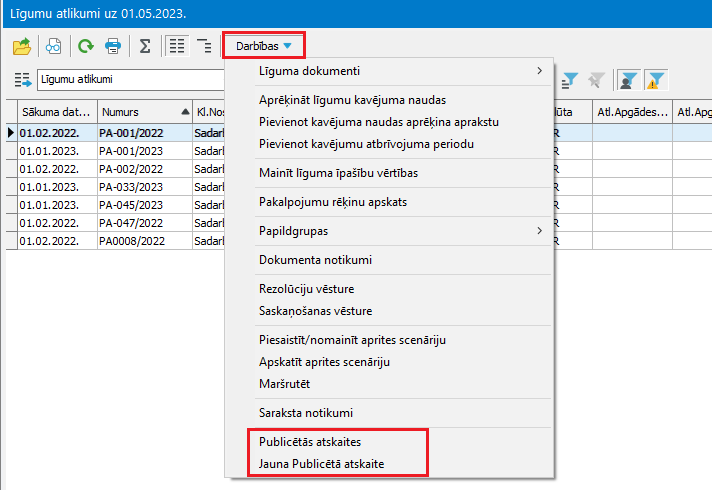Viewport: 712px width, 490px height.
Task: Click the list view selector icon
Action: tap(22, 80)
